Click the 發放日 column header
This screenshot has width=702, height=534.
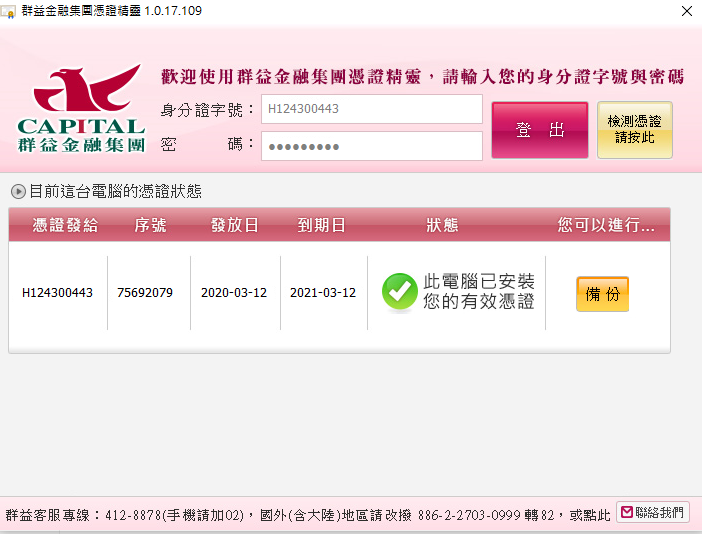tap(235, 225)
